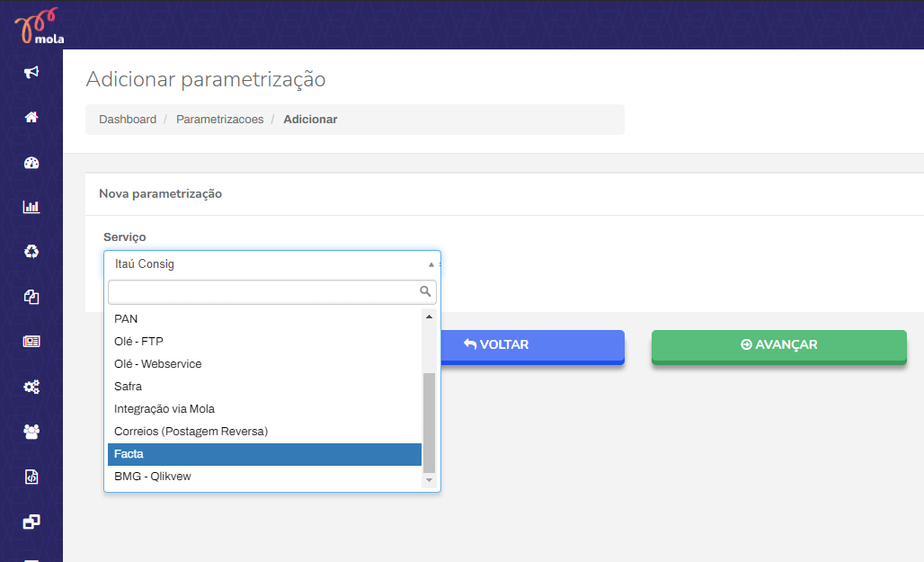Screen dimensions: 924x562
Task: Click the dropdown list scrollbar thumb
Action: click(429, 423)
